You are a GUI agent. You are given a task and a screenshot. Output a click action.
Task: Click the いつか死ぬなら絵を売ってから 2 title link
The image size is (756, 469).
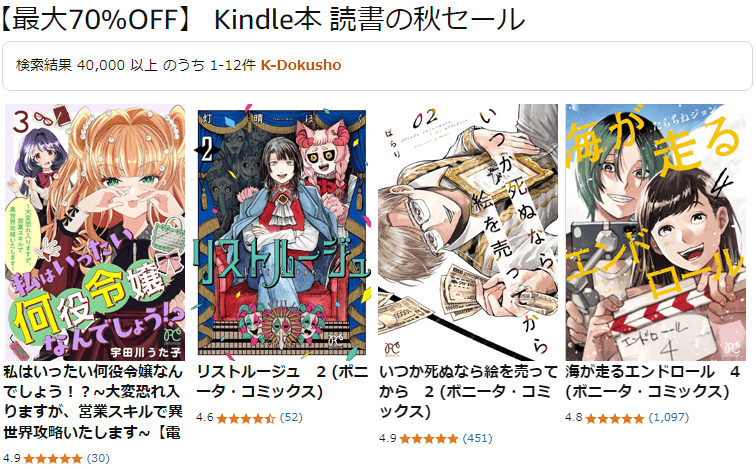(x=468, y=391)
